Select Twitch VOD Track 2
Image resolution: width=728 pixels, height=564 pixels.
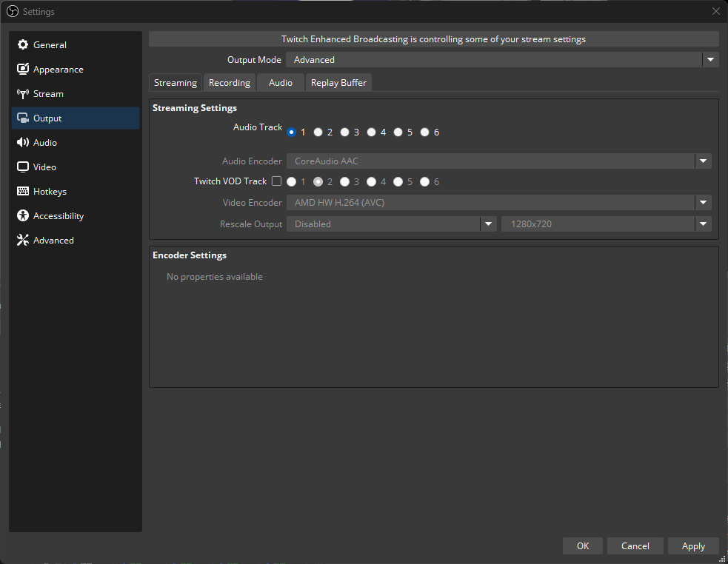coord(318,181)
